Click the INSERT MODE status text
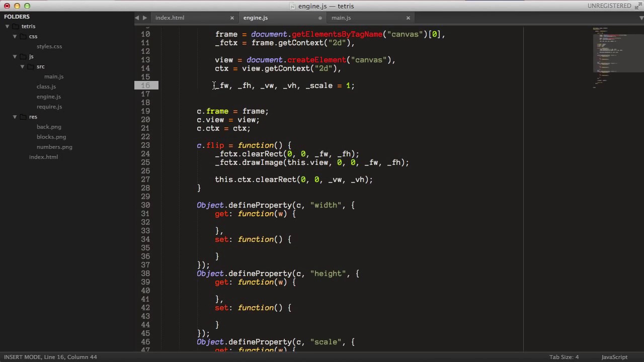The height and width of the screenshot is (362, 644). pos(23,357)
